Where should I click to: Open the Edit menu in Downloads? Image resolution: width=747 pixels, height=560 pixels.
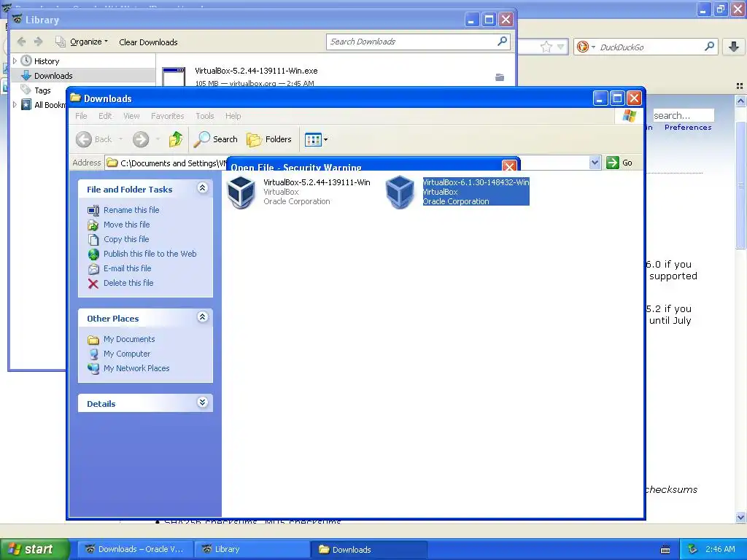tap(105, 116)
